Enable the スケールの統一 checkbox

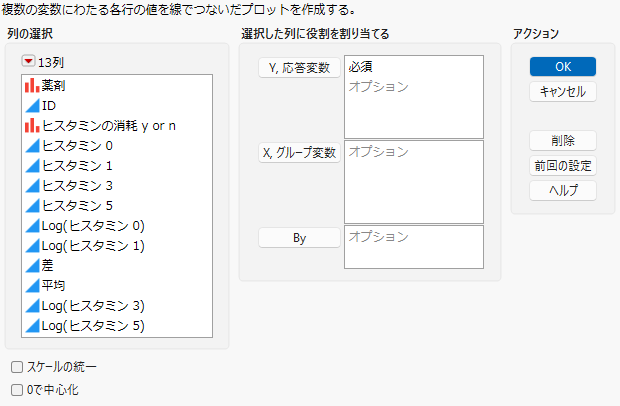coord(17,367)
